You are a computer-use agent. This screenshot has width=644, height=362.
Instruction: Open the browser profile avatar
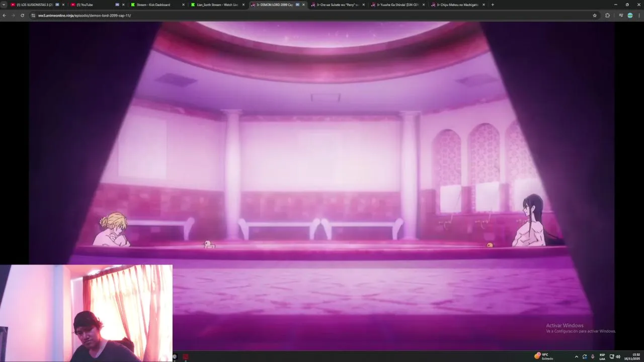(x=630, y=16)
